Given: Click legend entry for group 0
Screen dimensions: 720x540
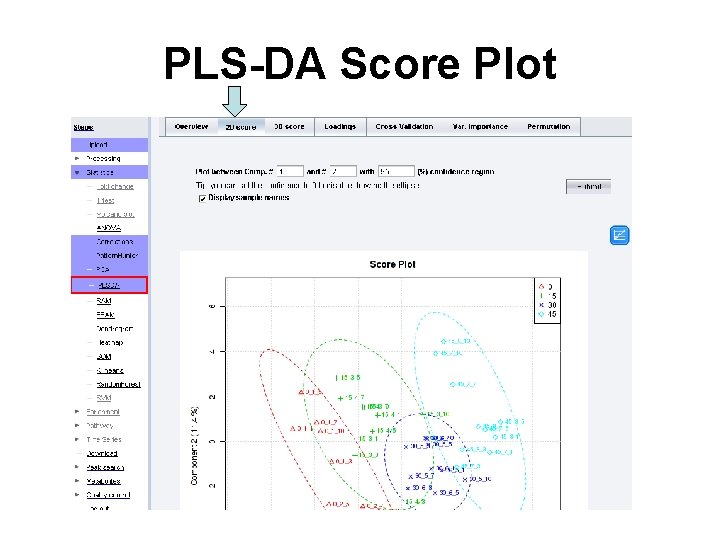Looking at the screenshot, I should tap(546, 287).
